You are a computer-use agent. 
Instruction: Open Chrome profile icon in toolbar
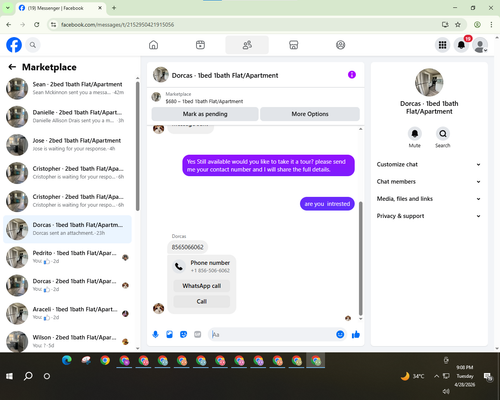tap(477, 24)
